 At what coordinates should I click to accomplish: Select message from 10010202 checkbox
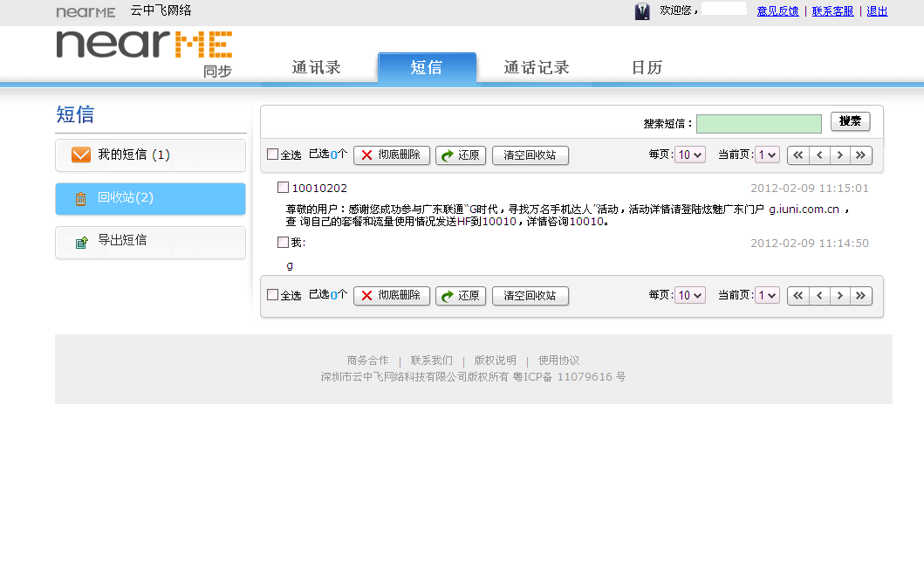(x=283, y=188)
